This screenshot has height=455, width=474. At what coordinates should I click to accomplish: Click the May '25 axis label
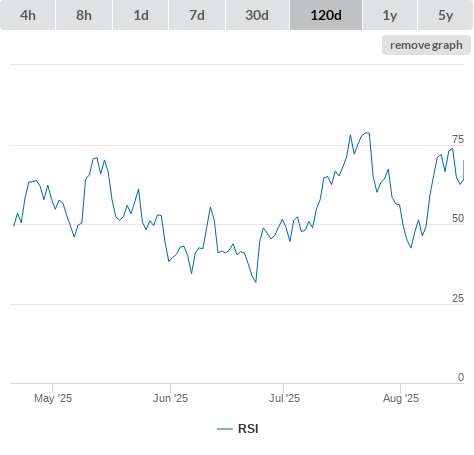tap(53, 398)
